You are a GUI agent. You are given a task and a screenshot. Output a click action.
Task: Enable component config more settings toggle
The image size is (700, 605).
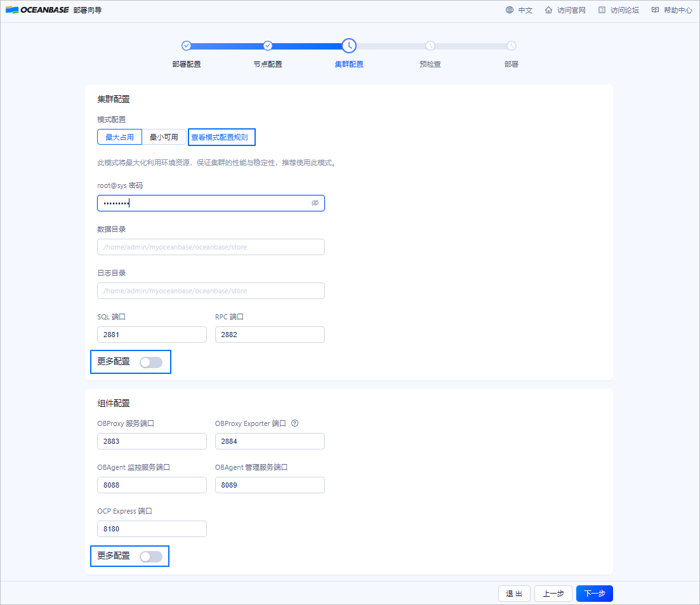151,556
